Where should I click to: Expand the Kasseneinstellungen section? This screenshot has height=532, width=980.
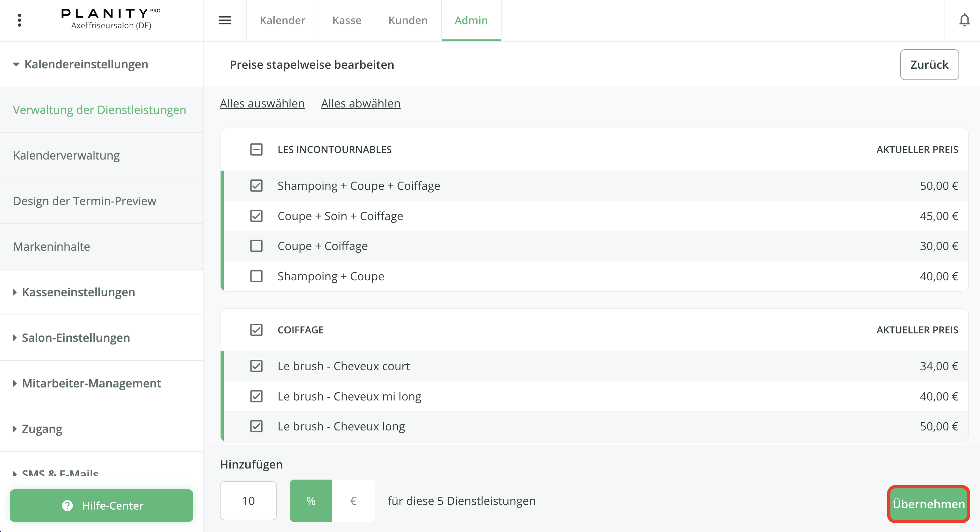(x=78, y=292)
